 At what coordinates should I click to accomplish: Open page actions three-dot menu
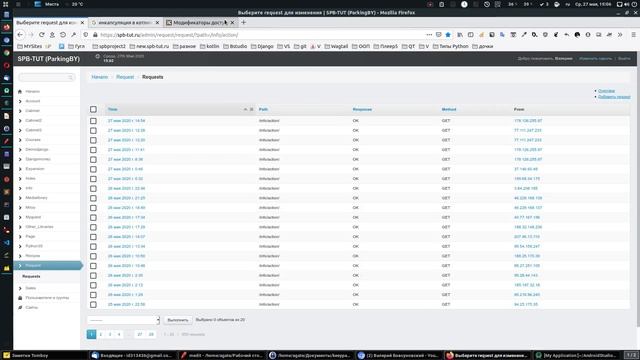pos(429,35)
